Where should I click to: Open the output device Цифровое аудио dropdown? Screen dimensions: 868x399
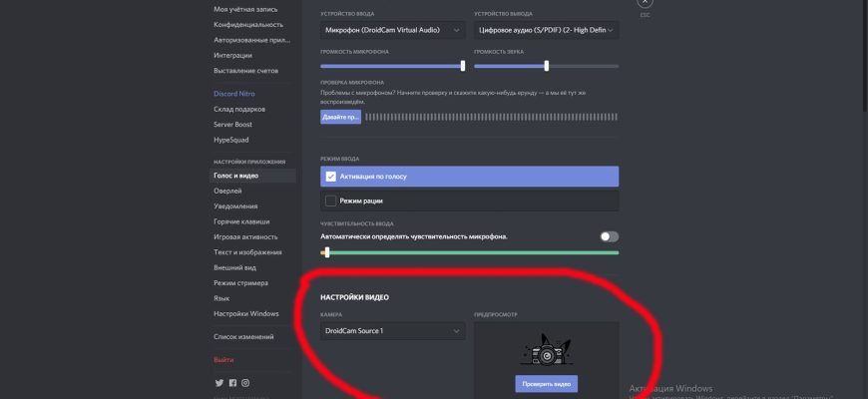546,31
